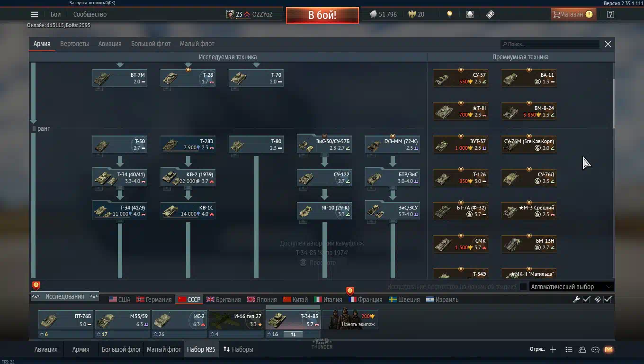The height and width of the screenshot is (364, 644).
Task: Select Британия nation tab
Action: (x=224, y=300)
